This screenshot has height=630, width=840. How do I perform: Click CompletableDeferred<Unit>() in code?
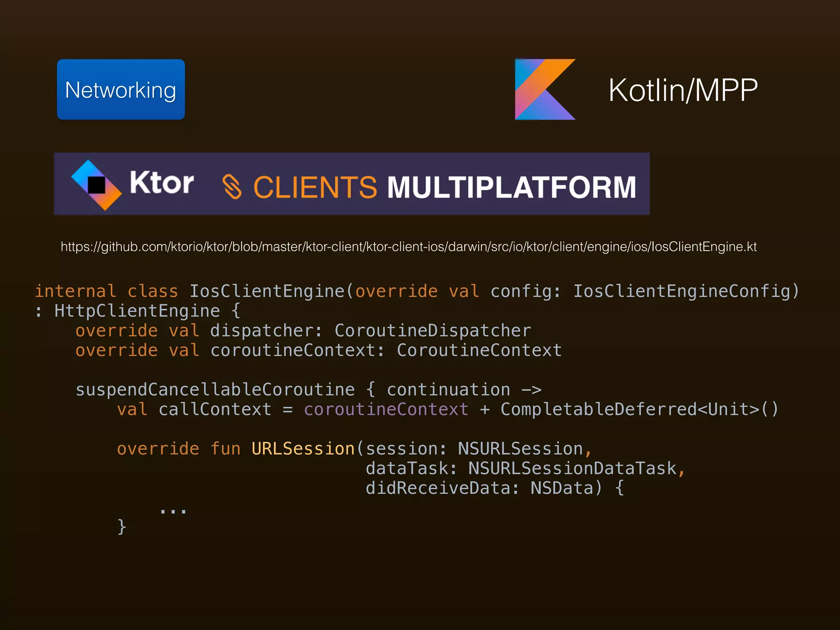click(639, 409)
